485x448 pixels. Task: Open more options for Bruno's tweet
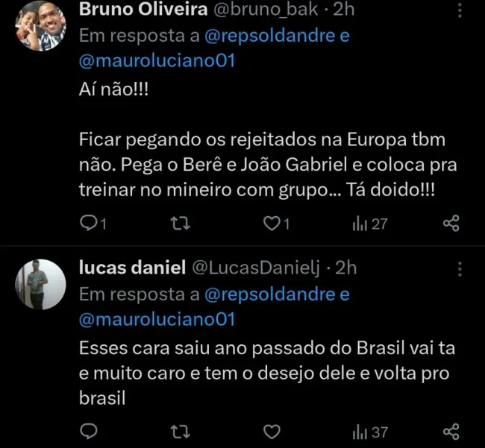coord(459,11)
